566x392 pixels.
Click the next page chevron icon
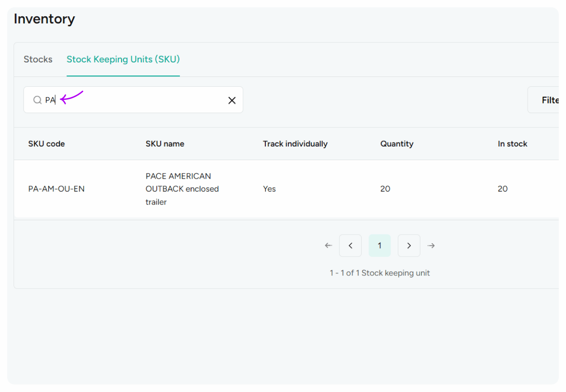click(409, 245)
